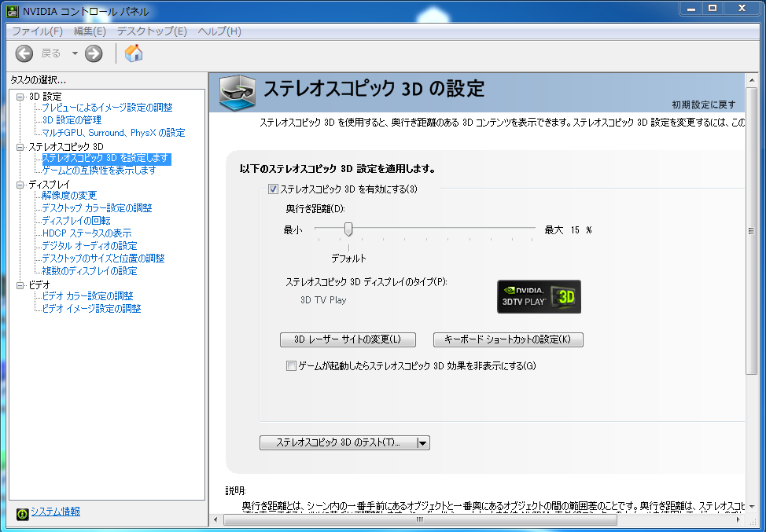Enable ゲームが起動したら効果を非表示にする checkbox
This screenshot has width=766, height=532.
(291, 365)
